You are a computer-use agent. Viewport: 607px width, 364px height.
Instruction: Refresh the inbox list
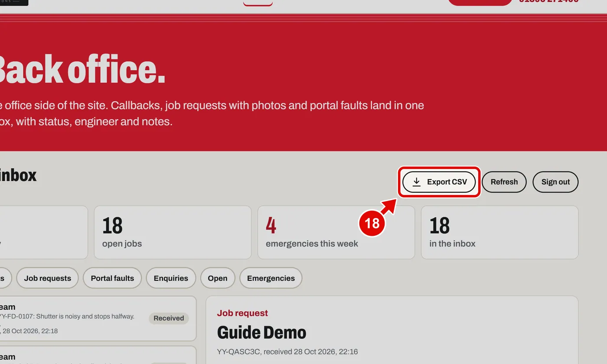(504, 182)
